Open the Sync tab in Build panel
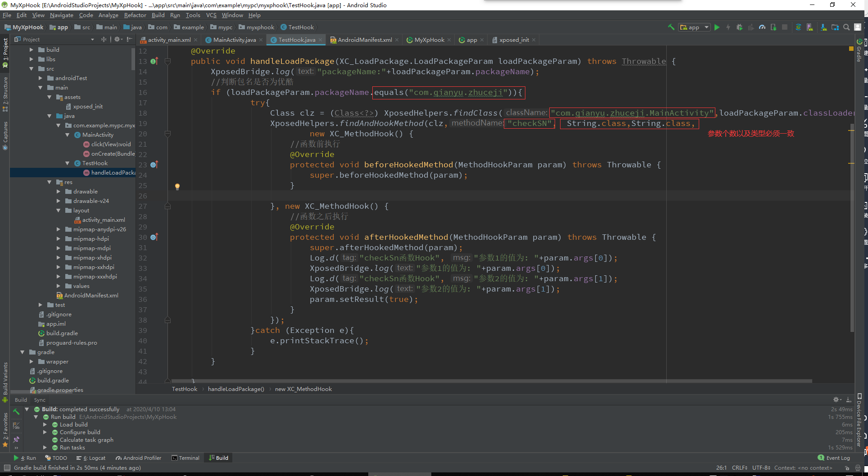The width and height of the screenshot is (868, 476). [x=40, y=400]
